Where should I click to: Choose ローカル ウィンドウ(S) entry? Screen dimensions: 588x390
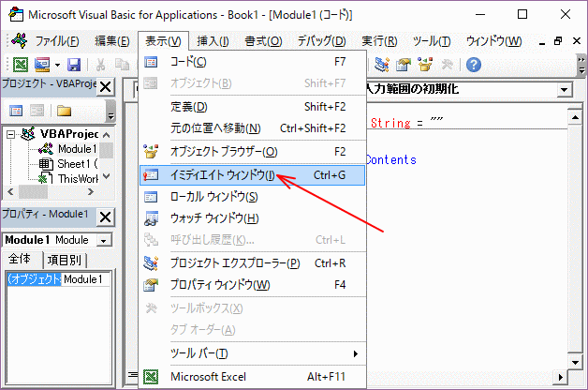(x=252, y=197)
